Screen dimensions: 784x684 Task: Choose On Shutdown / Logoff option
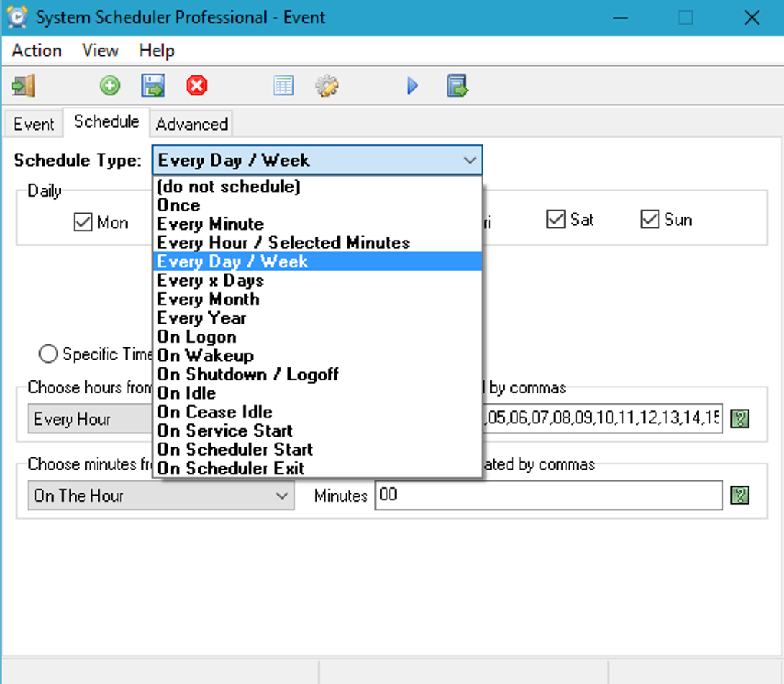tap(317, 374)
